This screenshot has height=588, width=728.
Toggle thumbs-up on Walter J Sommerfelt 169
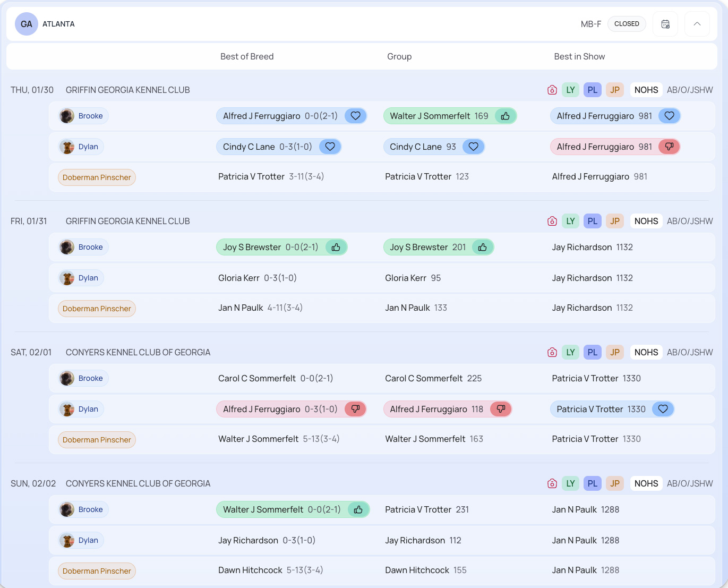pos(505,116)
